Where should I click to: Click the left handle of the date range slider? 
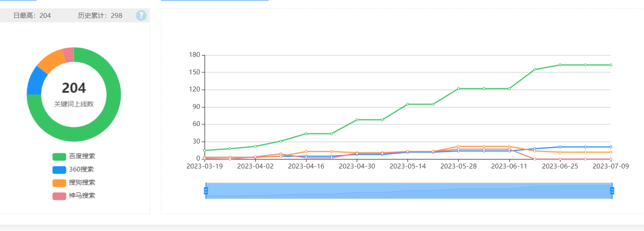tap(206, 191)
